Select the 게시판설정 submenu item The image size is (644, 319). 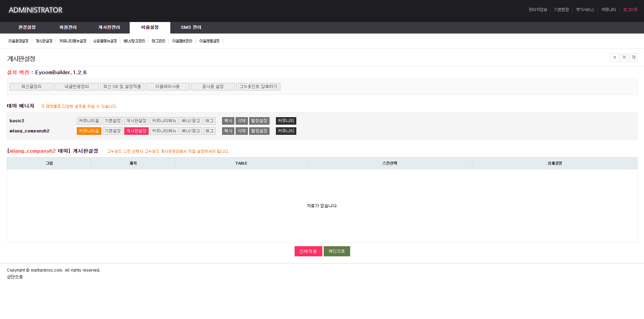(x=44, y=41)
